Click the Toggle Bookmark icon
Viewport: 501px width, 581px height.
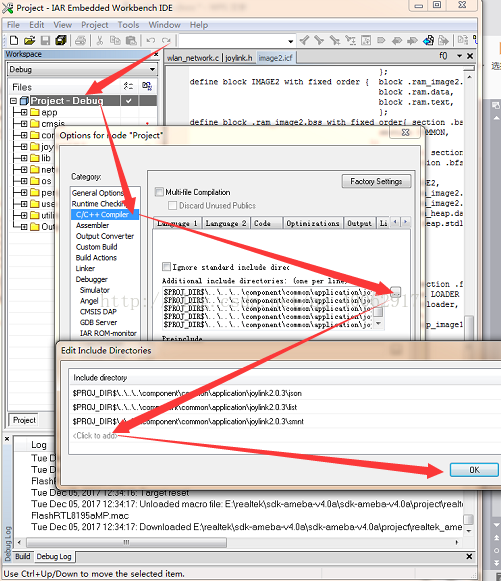[381, 40]
